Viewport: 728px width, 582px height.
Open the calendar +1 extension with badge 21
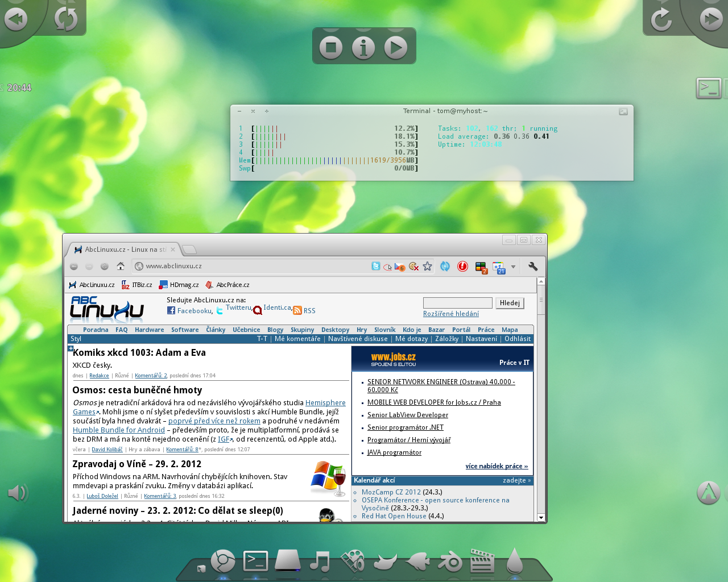click(x=499, y=267)
